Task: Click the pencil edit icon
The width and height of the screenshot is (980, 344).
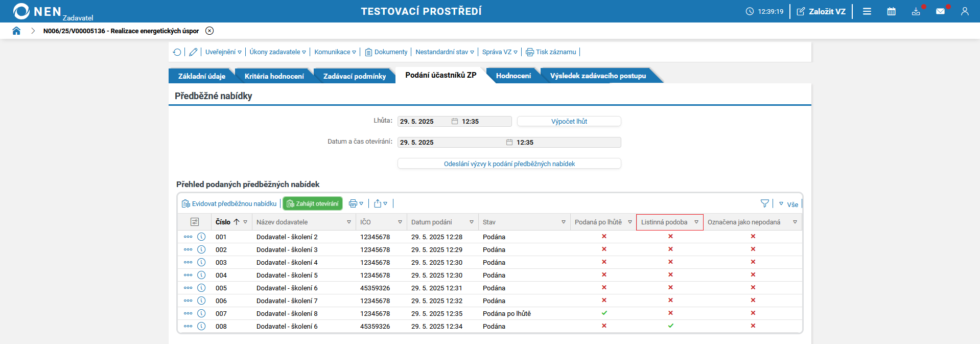Action: [x=193, y=52]
